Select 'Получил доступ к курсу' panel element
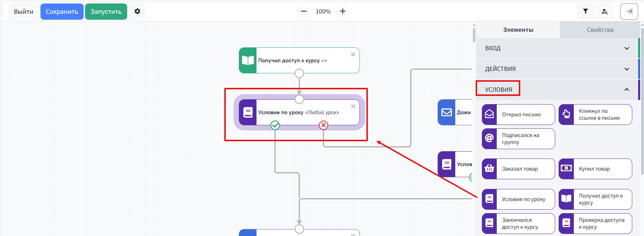The image size is (644, 236). (x=595, y=199)
